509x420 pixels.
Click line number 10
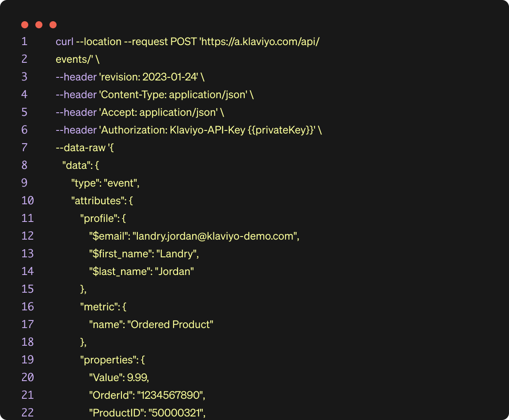(x=27, y=201)
